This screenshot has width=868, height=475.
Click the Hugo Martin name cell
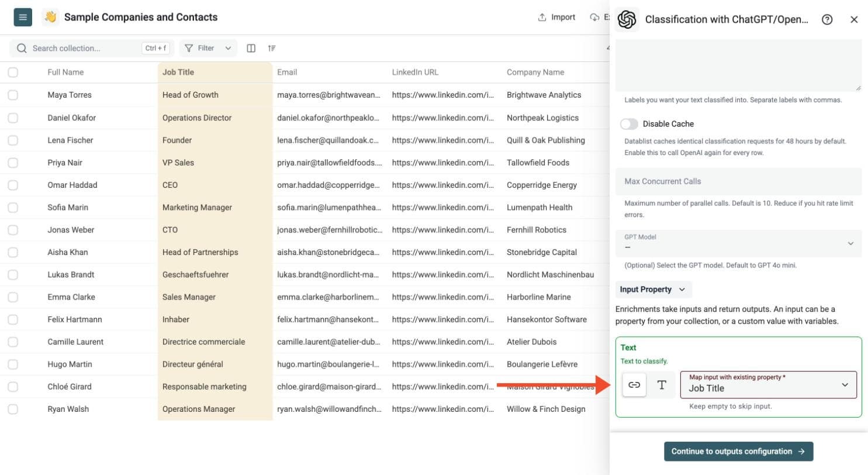100,364
